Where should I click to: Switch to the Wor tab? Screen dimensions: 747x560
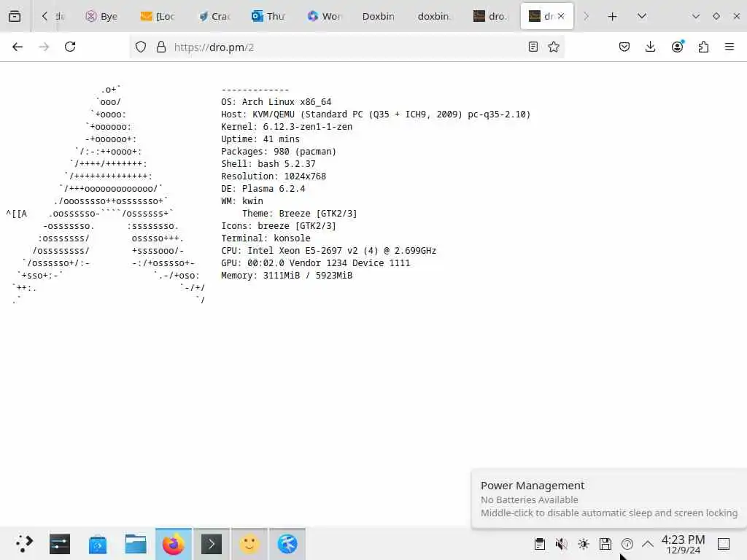pos(325,16)
